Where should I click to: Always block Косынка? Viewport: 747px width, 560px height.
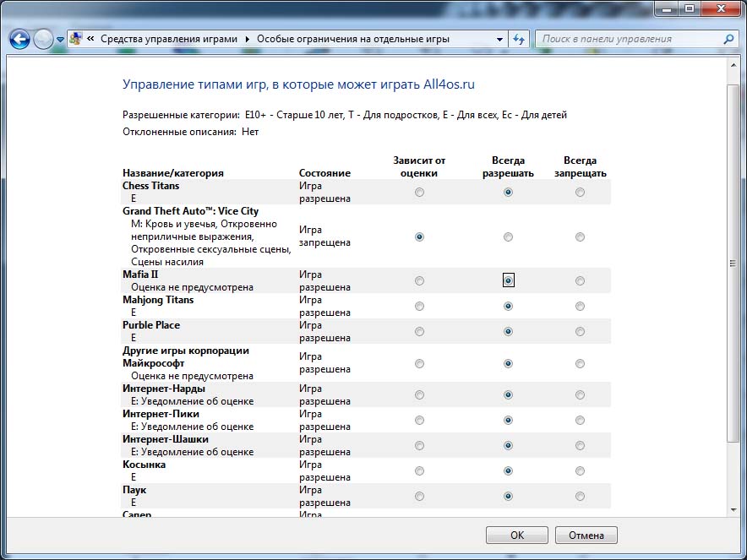(580, 470)
